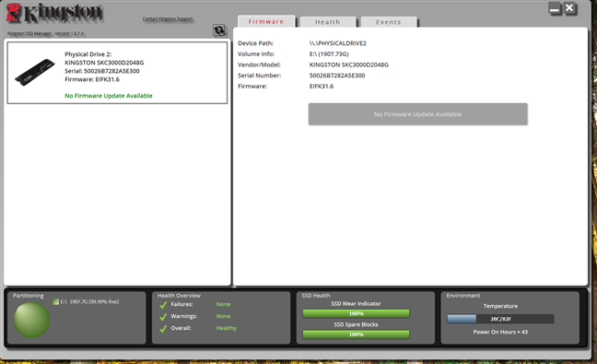Click the SSD Spare Blocks progress bar
This screenshot has width=597, height=364.
pyautogui.click(x=356, y=335)
